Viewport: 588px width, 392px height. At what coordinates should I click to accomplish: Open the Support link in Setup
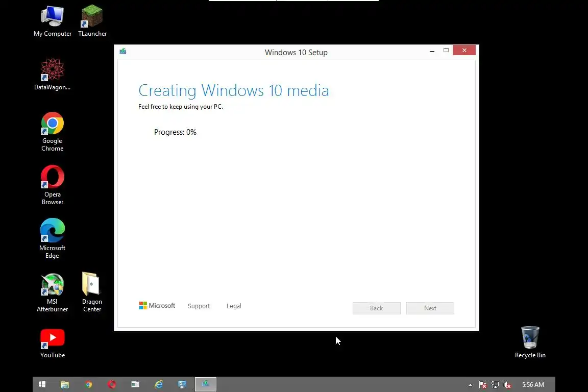(x=199, y=306)
